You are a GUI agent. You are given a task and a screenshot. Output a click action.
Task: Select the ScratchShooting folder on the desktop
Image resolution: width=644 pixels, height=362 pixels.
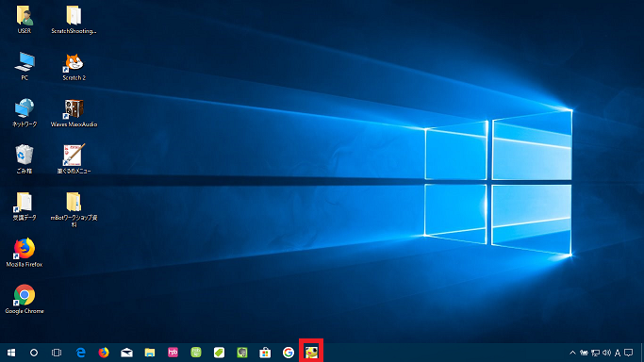click(x=74, y=19)
